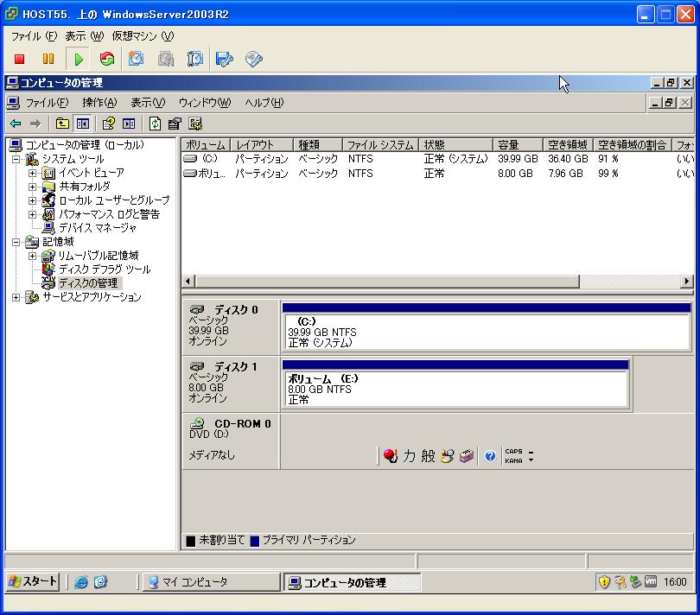Select デバイス マネージャ in the tree
Image resolution: width=700 pixels, height=615 pixels.
pyautogui.click(x=98, y=228)
